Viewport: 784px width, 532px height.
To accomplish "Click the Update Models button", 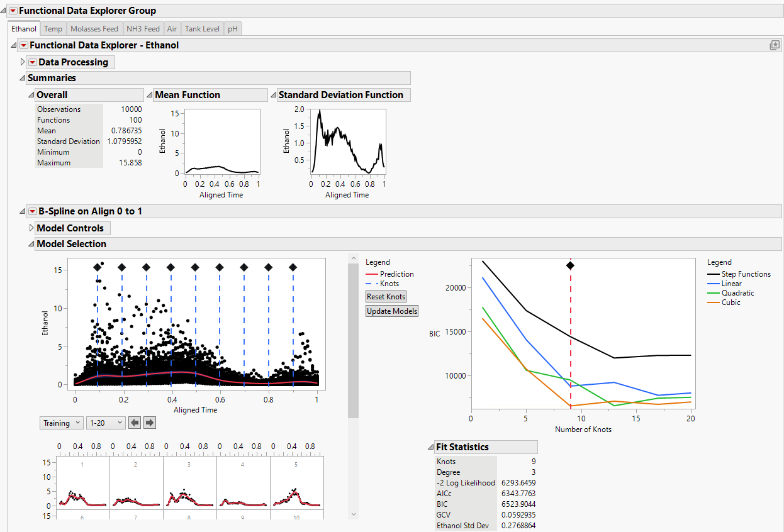I will [391, 311].
